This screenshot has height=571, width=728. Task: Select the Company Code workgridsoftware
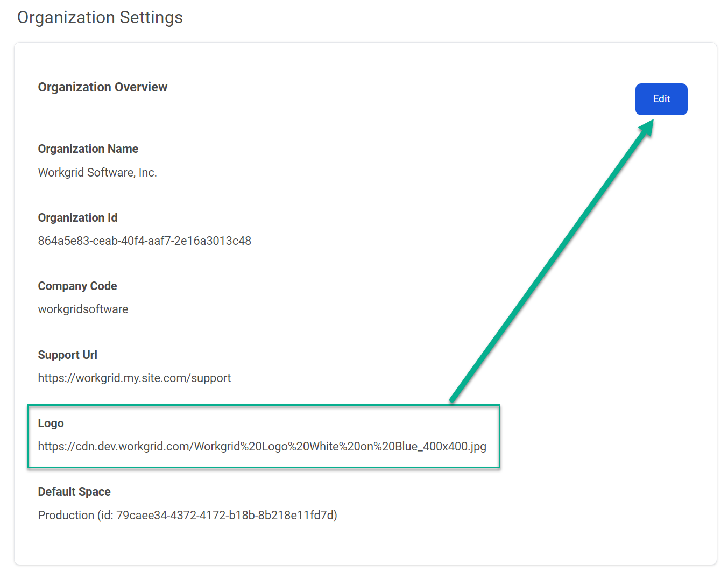point(83,309)
